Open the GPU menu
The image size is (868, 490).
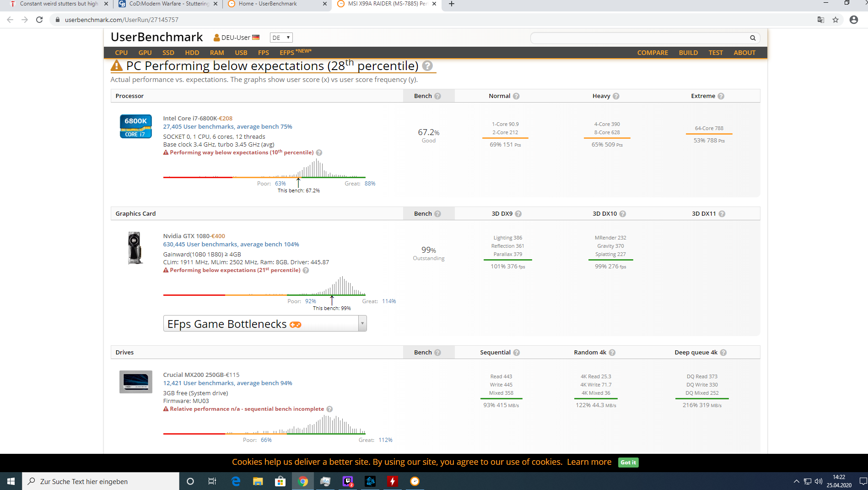click(x=145, y=53)
